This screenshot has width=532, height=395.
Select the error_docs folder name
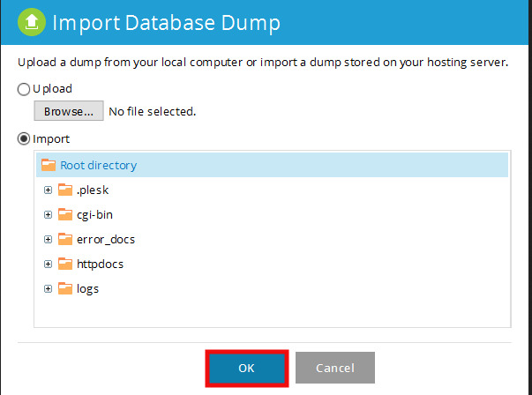106,240
